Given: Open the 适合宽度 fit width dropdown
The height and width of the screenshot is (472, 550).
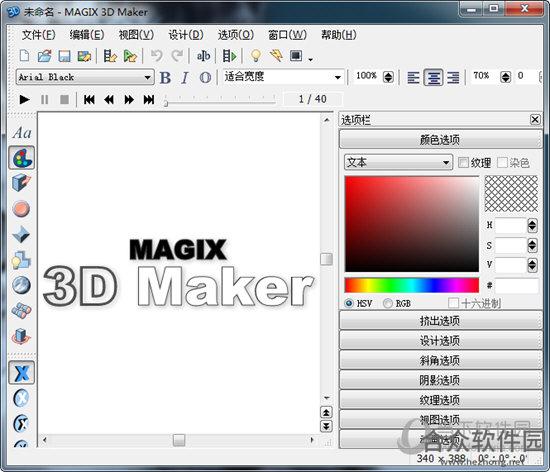Looking at the screenshot, I should click(283, 76).
